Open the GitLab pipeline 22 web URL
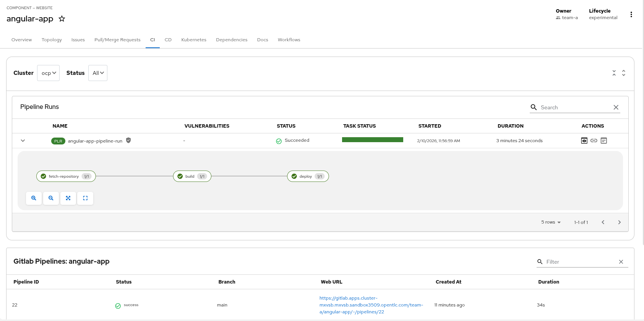Viewport: 644px width, 321px height. 371,305
